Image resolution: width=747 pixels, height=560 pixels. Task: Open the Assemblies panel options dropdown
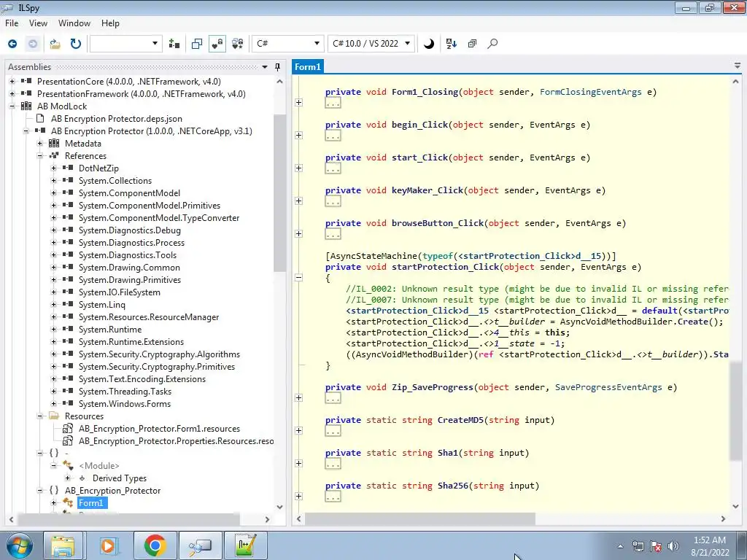pos(265,67)
